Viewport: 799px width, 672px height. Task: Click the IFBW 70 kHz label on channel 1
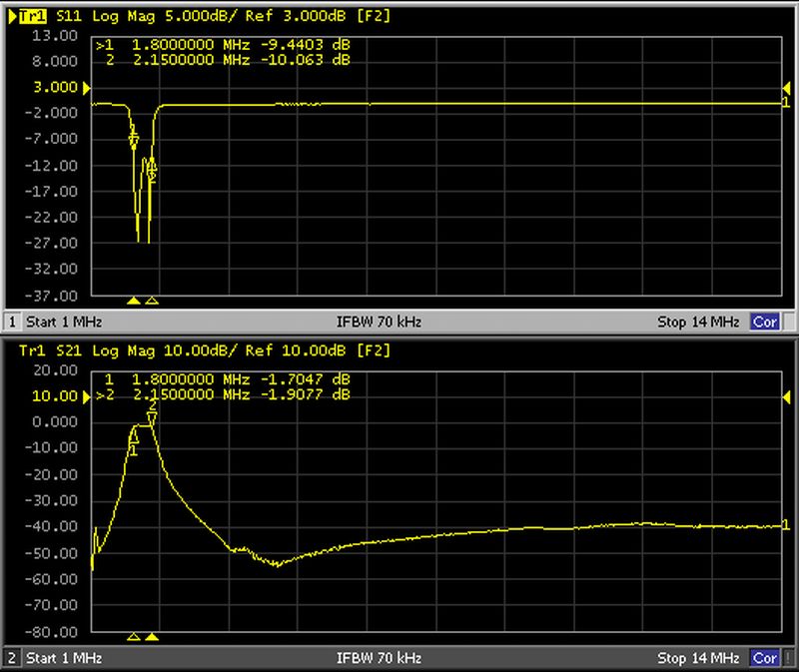[x=381, y=323]
